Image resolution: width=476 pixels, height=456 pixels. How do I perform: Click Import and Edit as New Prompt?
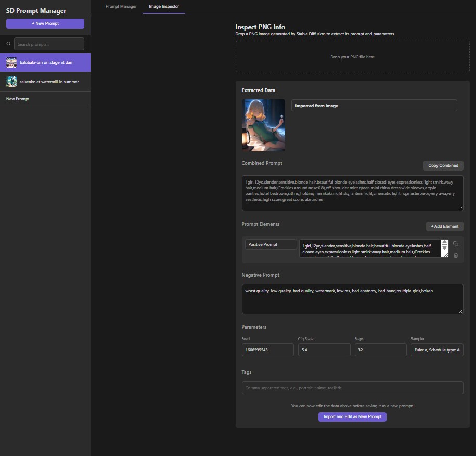coord(352,417)
